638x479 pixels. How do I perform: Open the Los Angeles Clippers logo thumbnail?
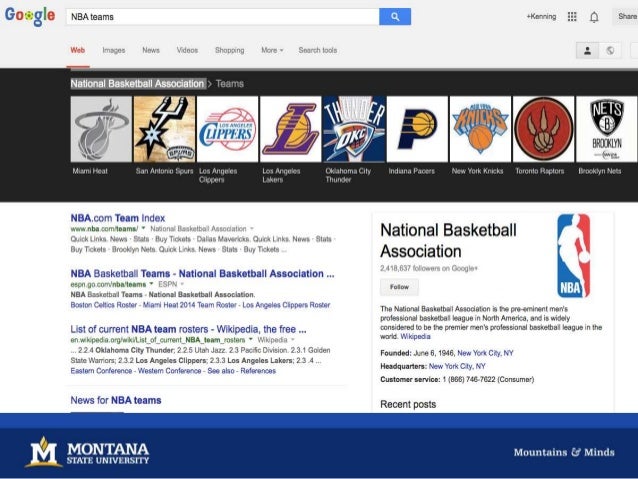pos(227,129)
